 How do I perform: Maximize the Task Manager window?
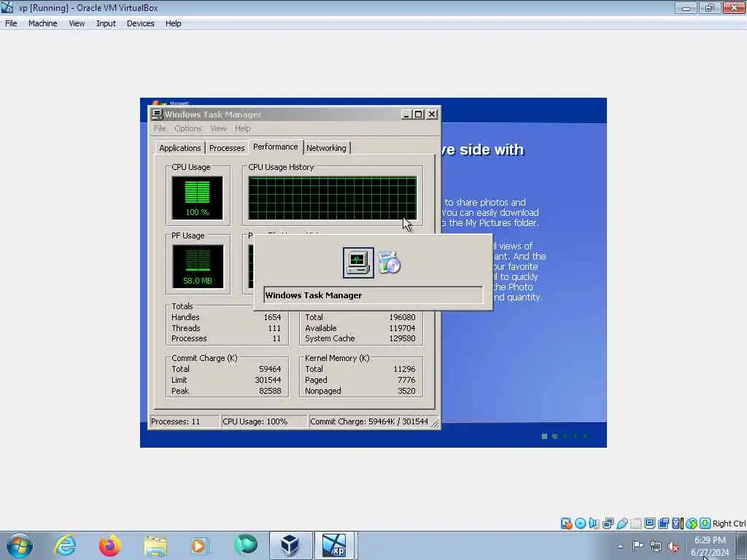[x=418, y=114]
